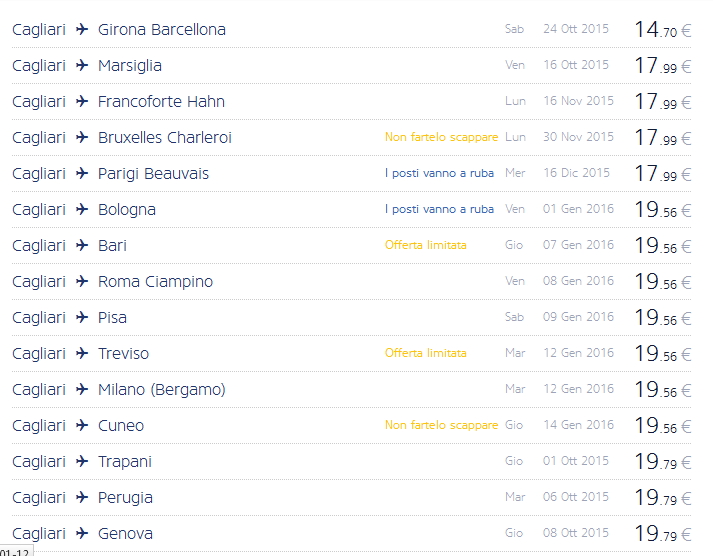Screen dimensions: 713x556
Task: Click "I posti vanno a ruba" for Parigi Beauvais
Action: click(x=439, y=173)
